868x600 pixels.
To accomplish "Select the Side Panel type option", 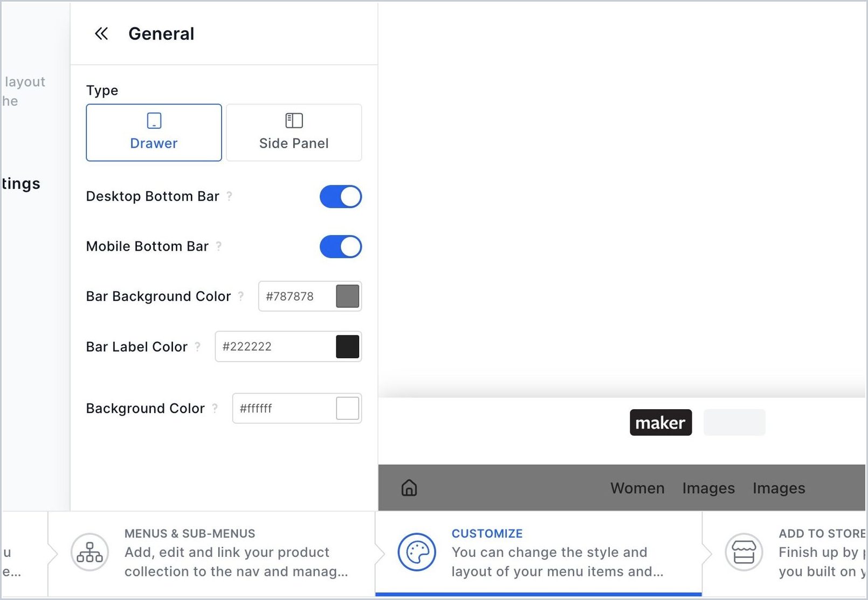I will (x=294, y=133).
